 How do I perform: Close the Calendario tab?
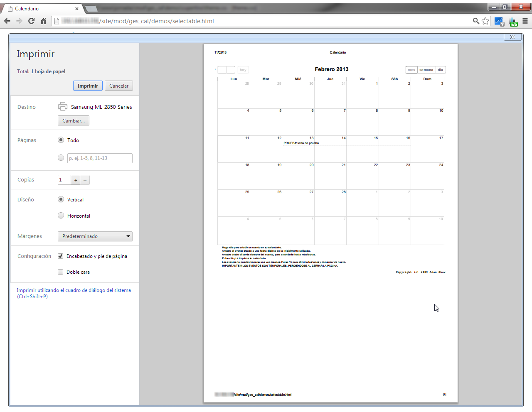coord(77,9)
